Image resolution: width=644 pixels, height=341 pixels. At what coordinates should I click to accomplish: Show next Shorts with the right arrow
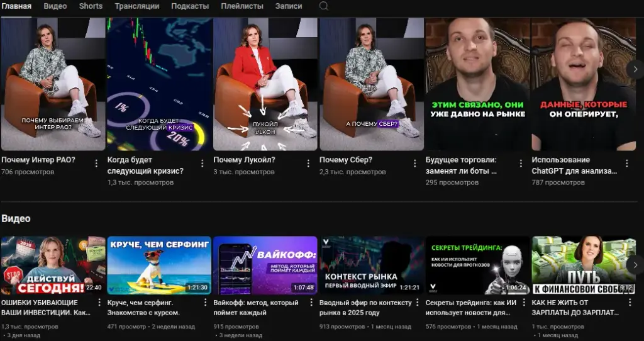(635, 69)
